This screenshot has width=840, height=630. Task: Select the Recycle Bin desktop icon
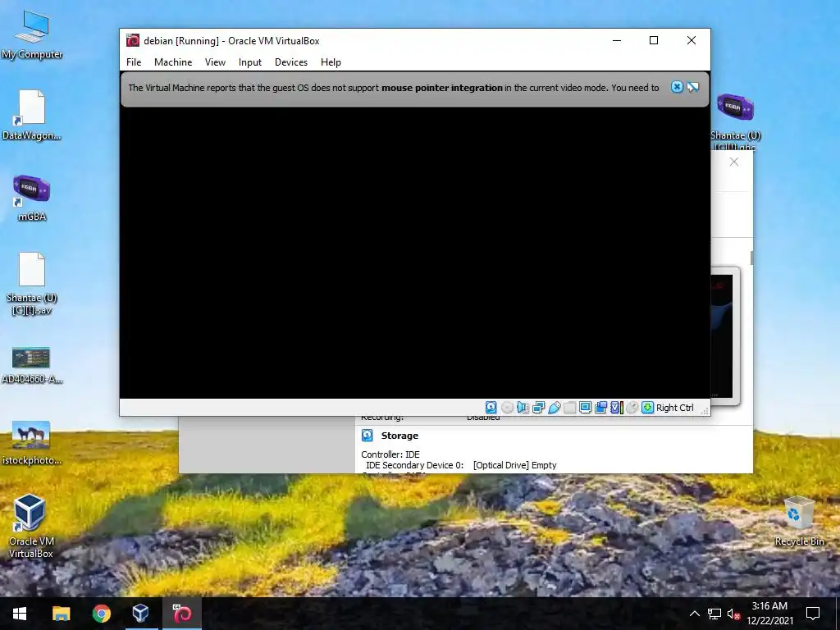[799, 521]
